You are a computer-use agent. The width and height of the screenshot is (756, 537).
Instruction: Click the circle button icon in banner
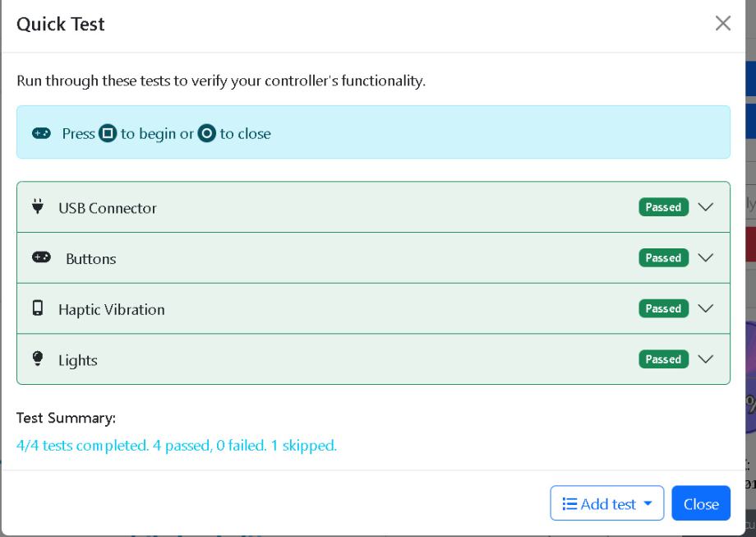click(206, 132)
